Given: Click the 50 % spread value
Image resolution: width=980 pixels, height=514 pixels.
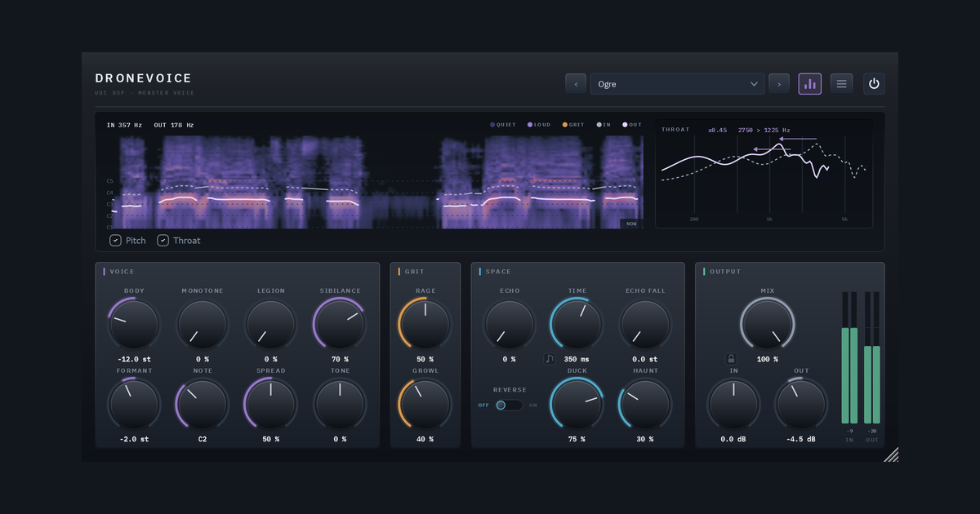Looking at the screenshot, I should (x=271, y=439).
